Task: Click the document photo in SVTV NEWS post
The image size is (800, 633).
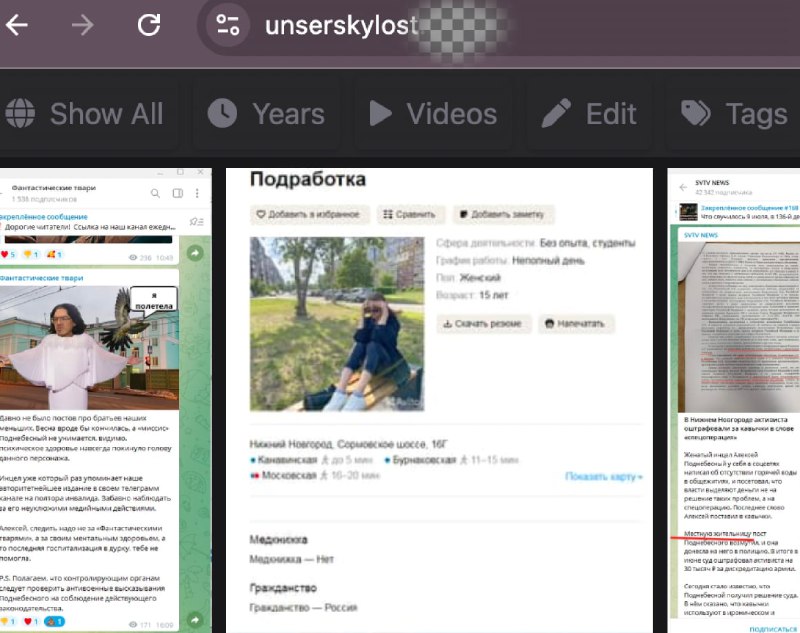Action: click(x=739, y=326)
